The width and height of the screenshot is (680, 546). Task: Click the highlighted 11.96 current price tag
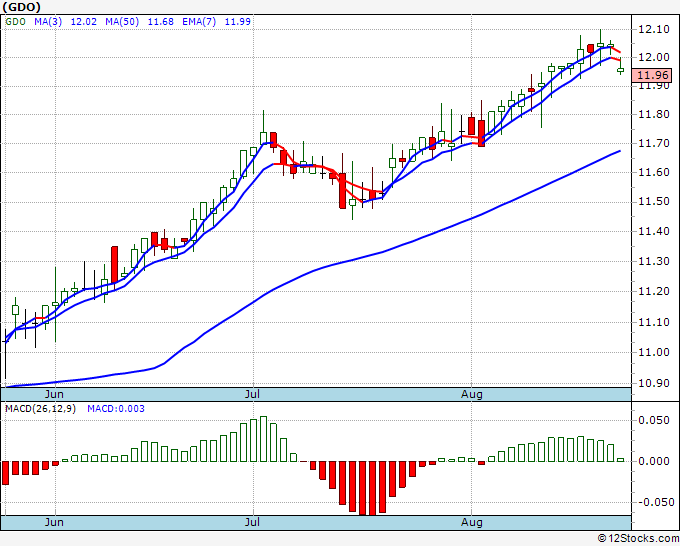pyautogui.click(x=652, y=75)
